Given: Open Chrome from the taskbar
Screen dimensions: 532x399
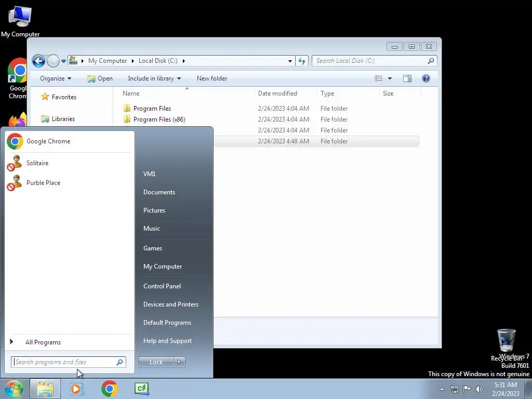Looking at the screenshot, I should pyautogui.click(x=109, y=389).
